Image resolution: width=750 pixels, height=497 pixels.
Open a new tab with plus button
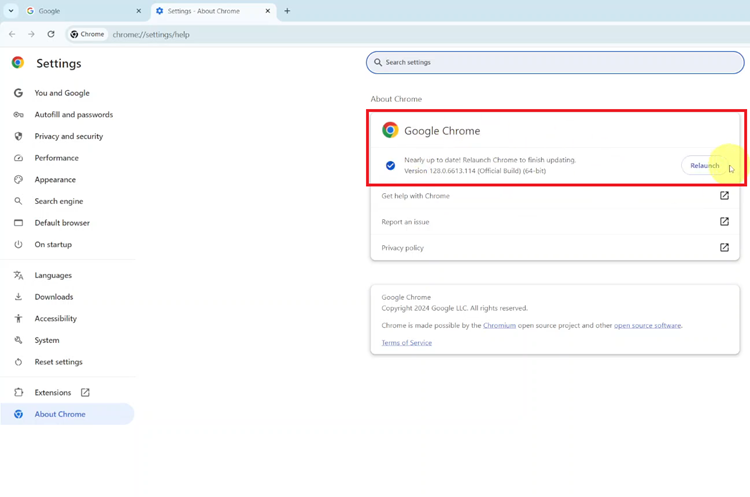point(287,11)
